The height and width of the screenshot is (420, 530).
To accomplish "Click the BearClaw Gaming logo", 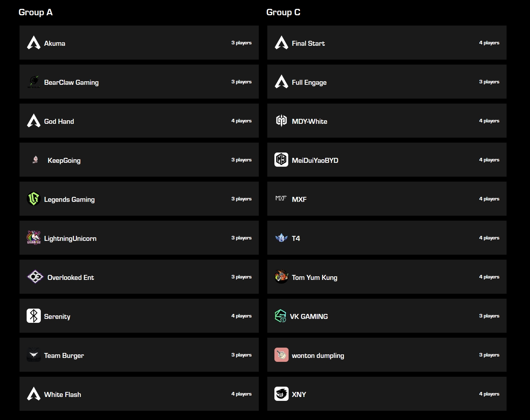I will pyautogui.click(x=34, y=82).
